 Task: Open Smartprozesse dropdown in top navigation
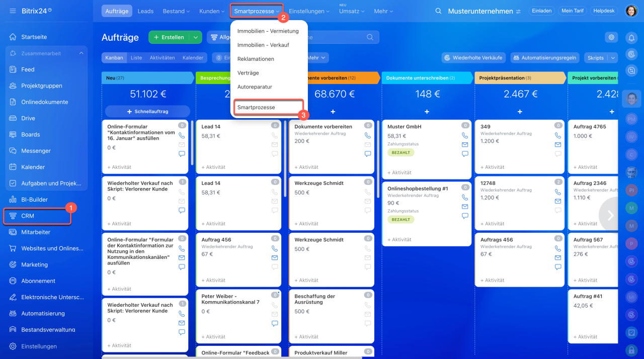click(x=257, y=11)
